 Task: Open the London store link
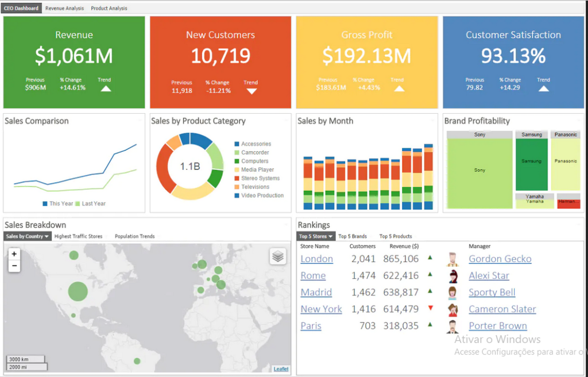click(x=316, y=259)
